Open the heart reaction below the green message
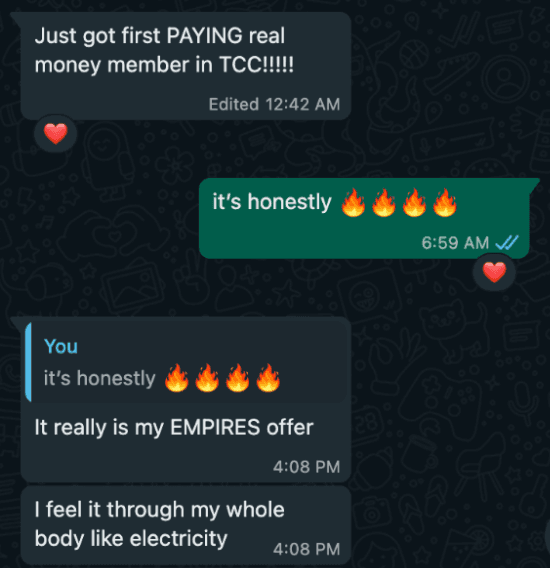This screenshot has width=550, height=568. pos(494,272)
